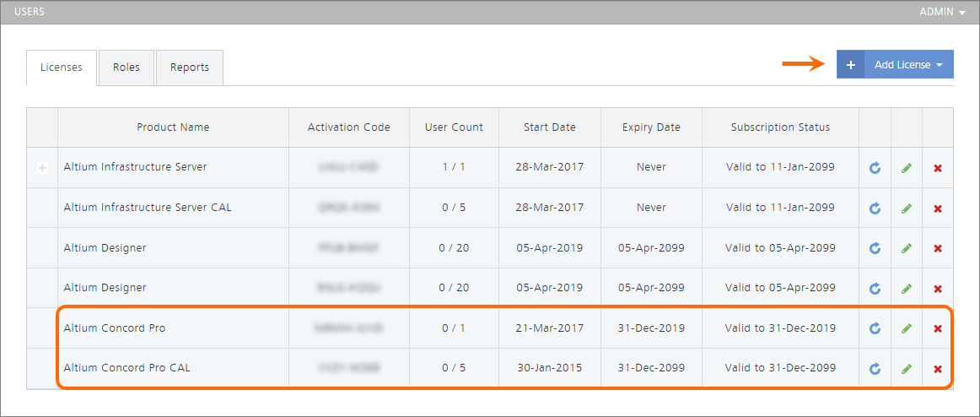Switch to the Reports tab
The width and height of the screenshot is (980, 417).
pos(189,68)
